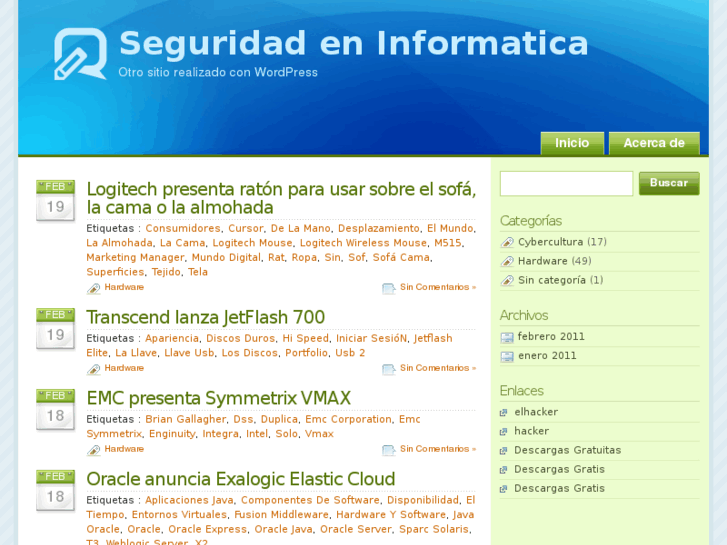The width and height of the screenshot is (727, 545).
Task: Select the Emc Corporation tag
Action: pyautogui.click(x=348, y=419)
